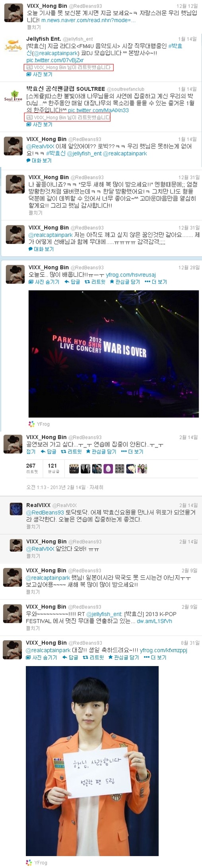Hide the photo on the December 28 tweet
Image resolution: width=202 pixels, height=868 pixels.
point(44,282)
